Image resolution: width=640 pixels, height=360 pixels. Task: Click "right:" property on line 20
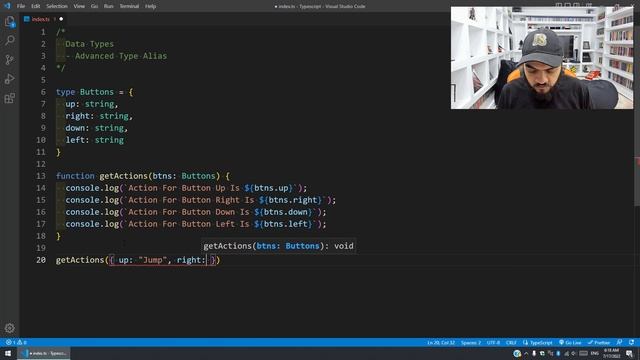coord(191,260)
